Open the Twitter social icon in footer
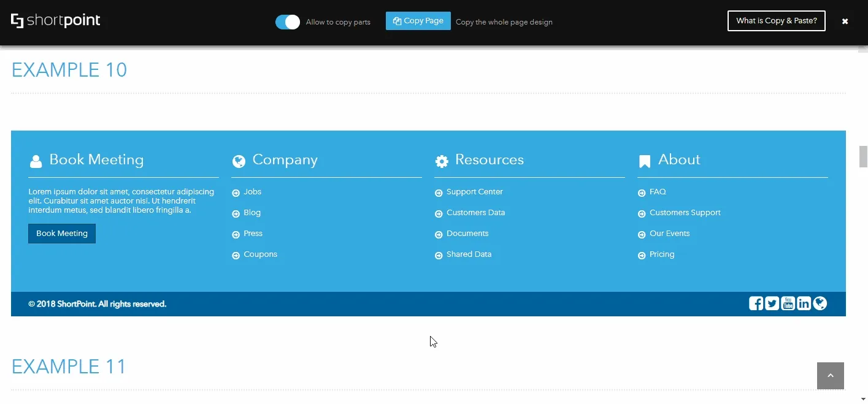The height and width of the screenshot is (404, 868). [x=772, y=303]
